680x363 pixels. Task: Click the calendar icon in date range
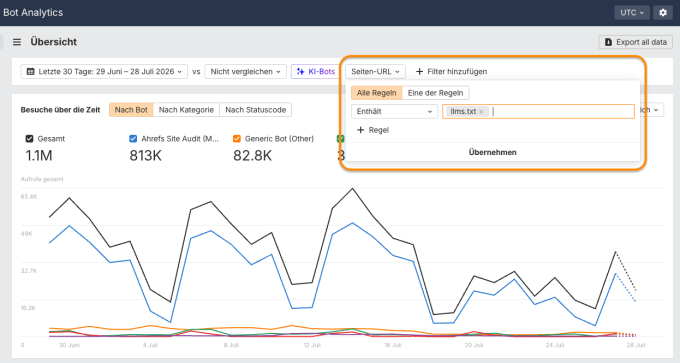30,72
